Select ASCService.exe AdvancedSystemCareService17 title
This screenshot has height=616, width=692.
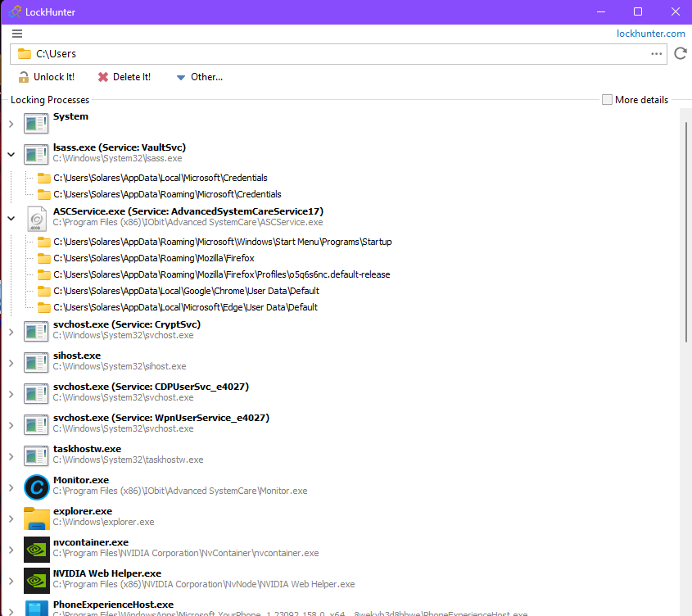[188, 211]
